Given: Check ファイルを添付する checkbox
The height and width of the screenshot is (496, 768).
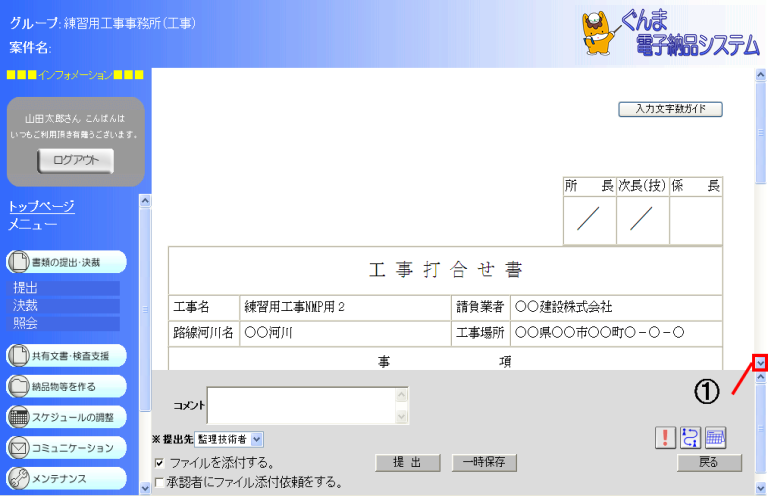Looking at the screenshot, I should pos(160,463).
